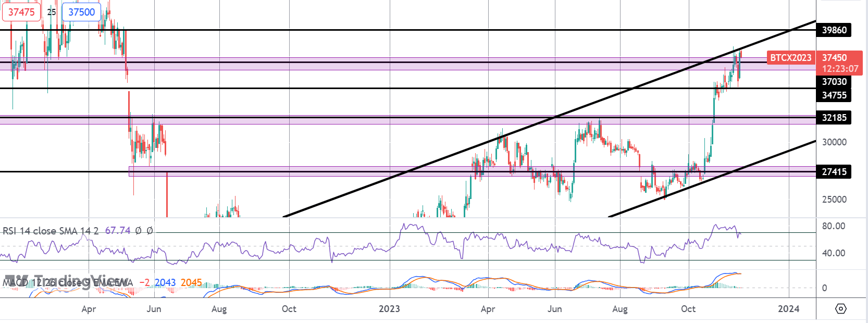
Task: Click the spread value 25 between sell and buy
Action: pos(51,12)
